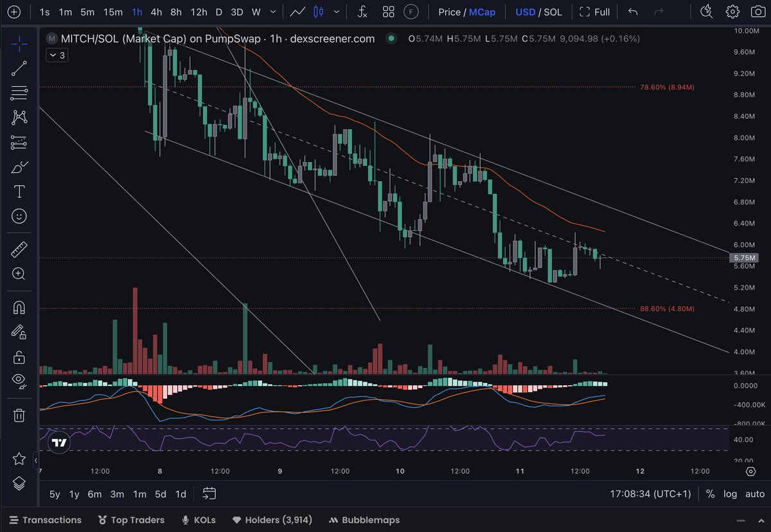
Task: Set range to 3m
Action: click(117, 494)
